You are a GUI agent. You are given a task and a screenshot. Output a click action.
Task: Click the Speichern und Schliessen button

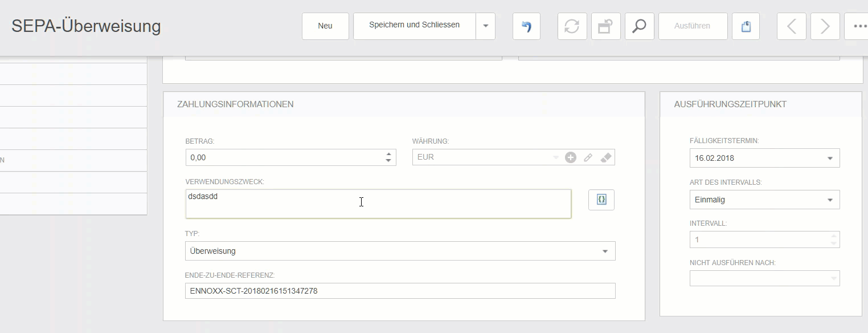pos(414,26)
